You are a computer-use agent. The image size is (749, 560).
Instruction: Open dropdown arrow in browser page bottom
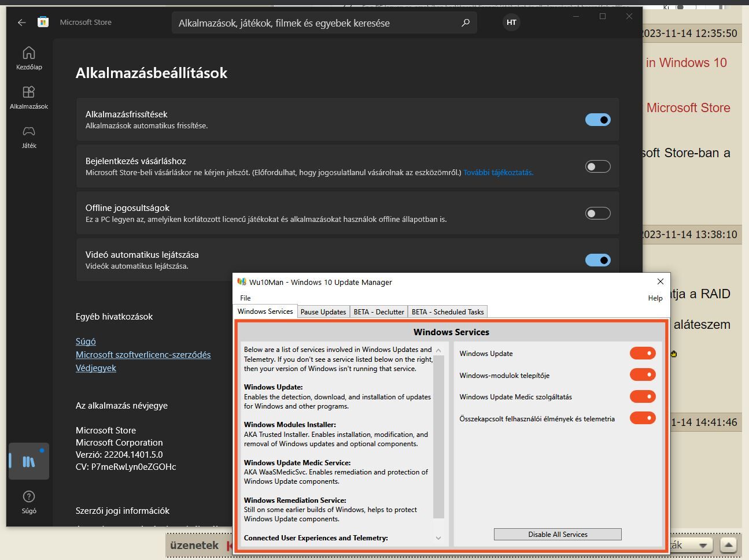click(x=703, y=545)
